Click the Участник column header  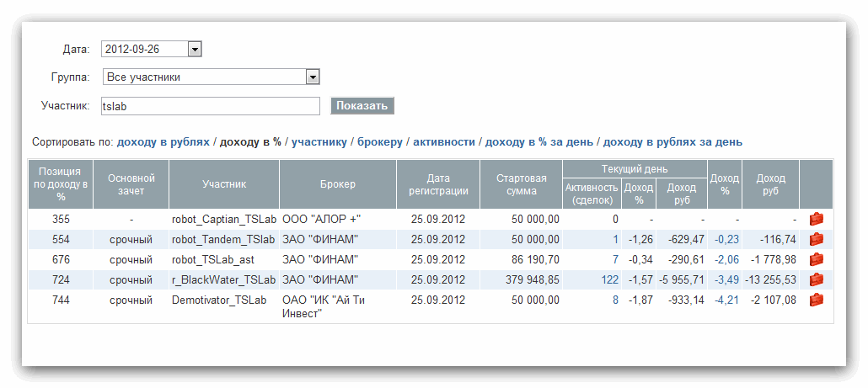(224, 184)
